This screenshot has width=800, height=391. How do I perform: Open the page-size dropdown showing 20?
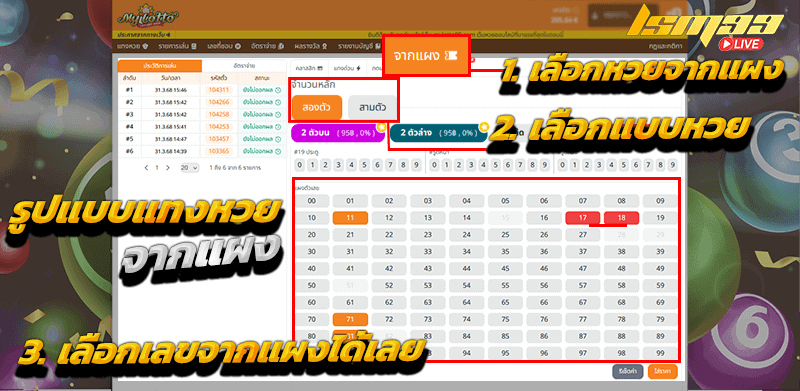click(x=190, y=167)
